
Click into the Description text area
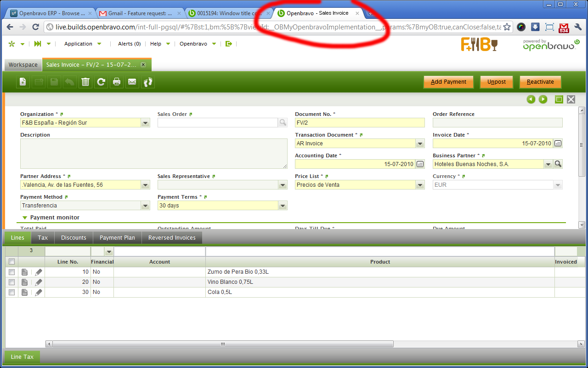pyautogui.click(x=154, y=154)
